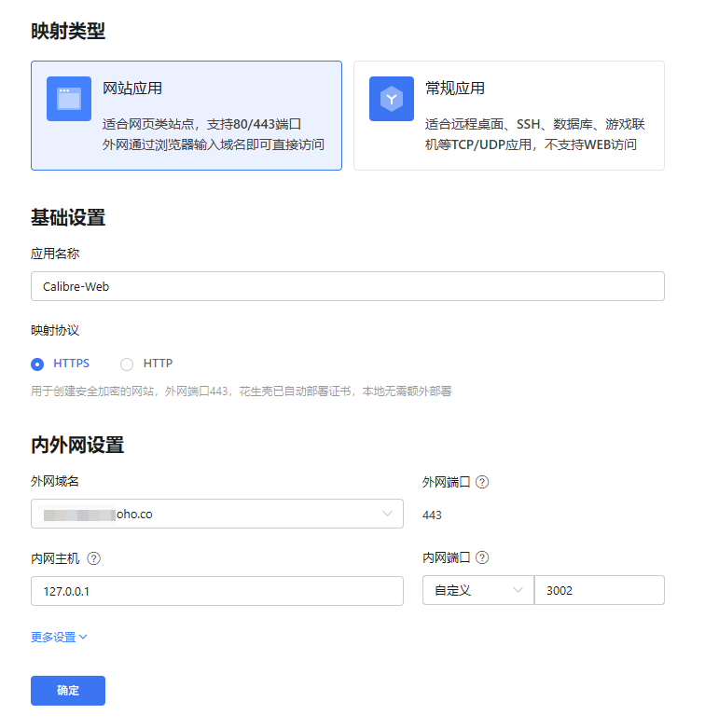This screenshot has width=705, height=728.
Task: Click the 应用名称 label
Action: 55,254
